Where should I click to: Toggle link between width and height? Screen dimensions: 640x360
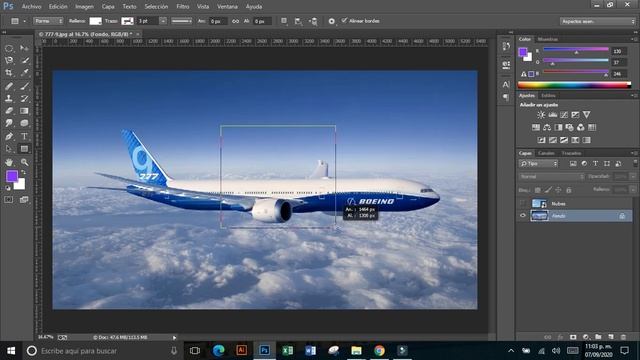pyautogui.click(x=236, y=21)
